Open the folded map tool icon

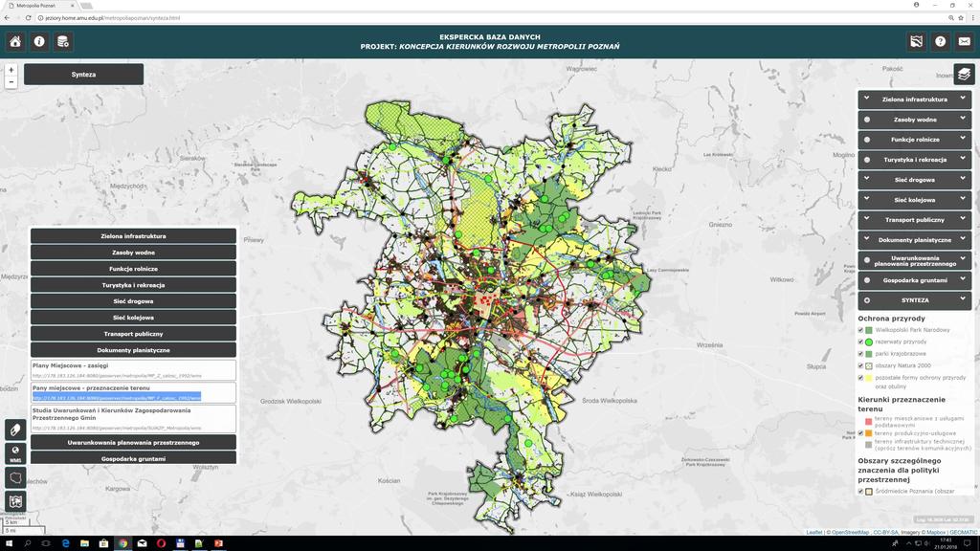tap(15, 501)
